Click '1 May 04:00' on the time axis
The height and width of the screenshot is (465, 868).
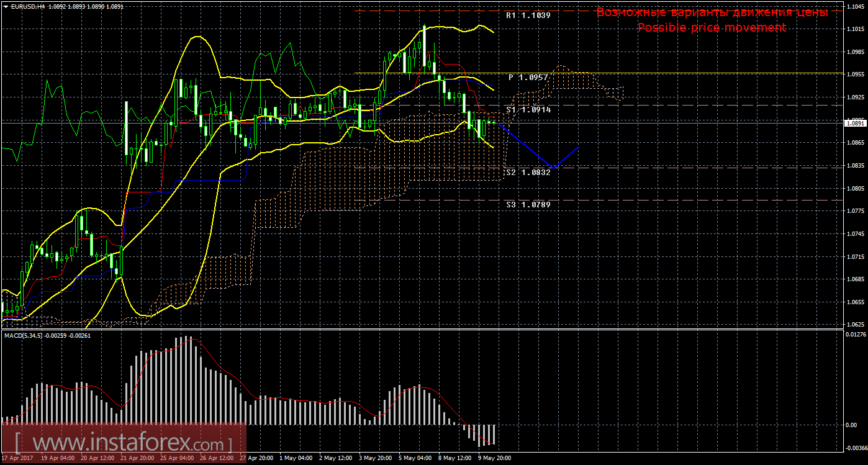click(295, 459)
